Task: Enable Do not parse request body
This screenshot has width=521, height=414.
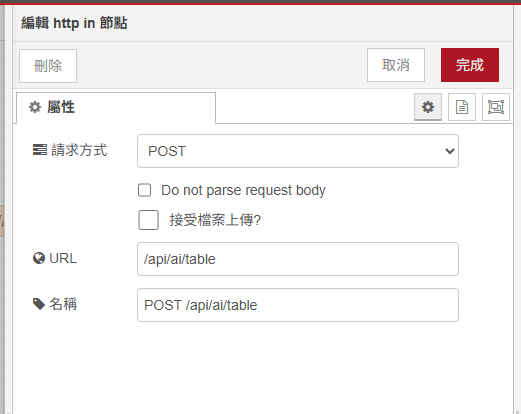Action: tap(144, 190)
